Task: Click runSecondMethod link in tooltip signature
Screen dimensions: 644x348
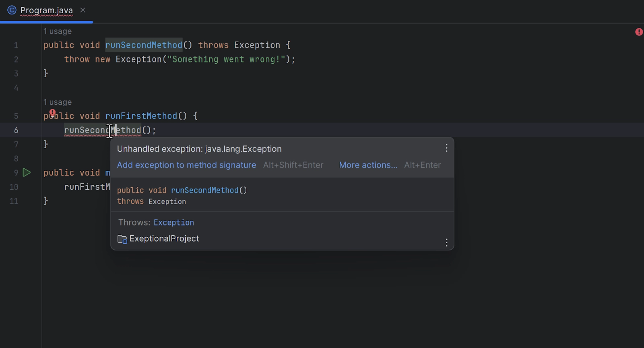Action: coord(205,191)
